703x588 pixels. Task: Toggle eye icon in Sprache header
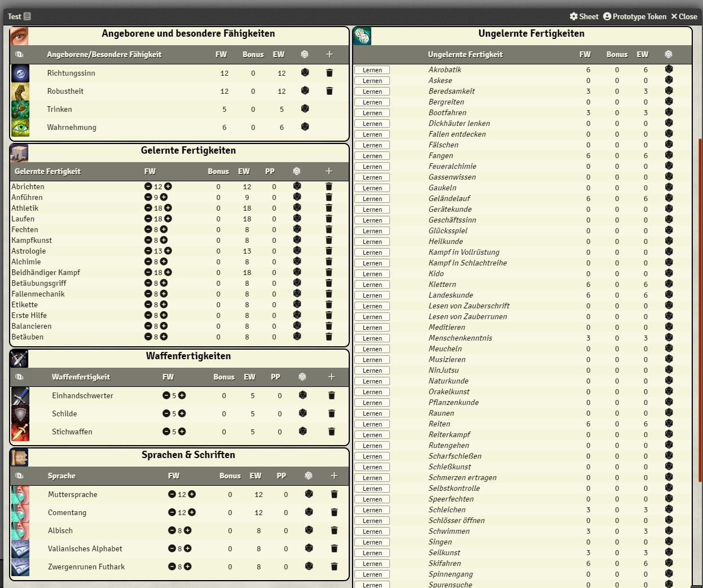click(x=19, y=476)
